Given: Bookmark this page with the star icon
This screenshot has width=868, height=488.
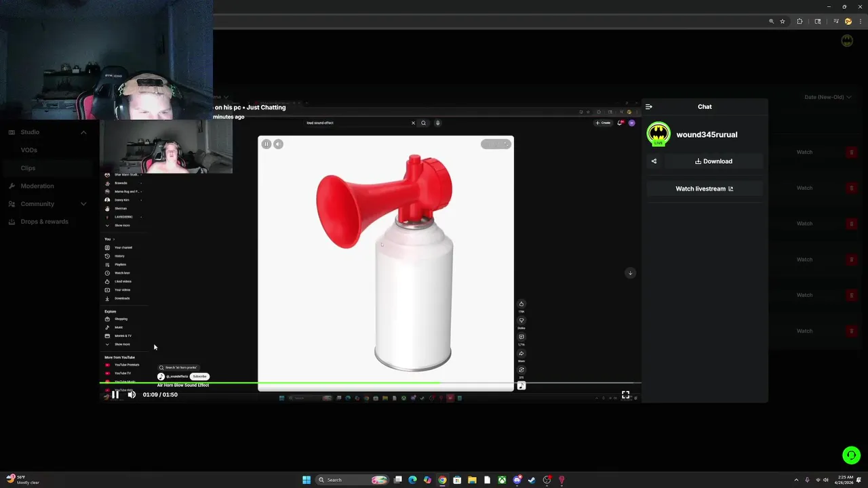Looking at the screenshot, I should [783, 22].
